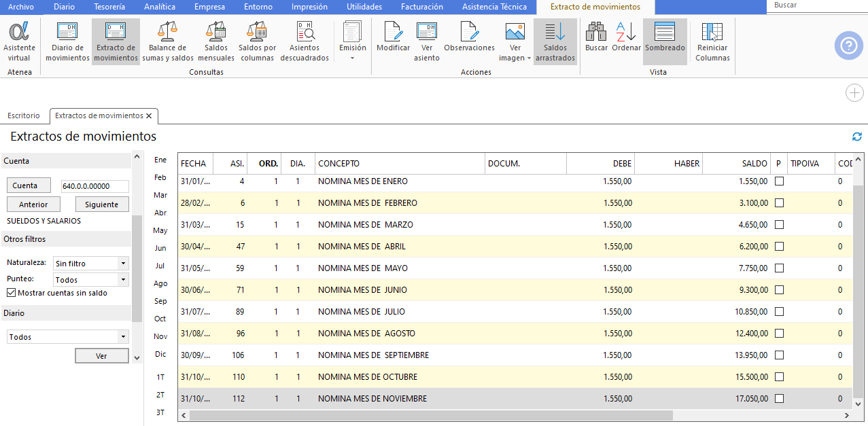
Task: Check P box for NOMINA MES DE FEBRERO
Action: coord(779,203)
